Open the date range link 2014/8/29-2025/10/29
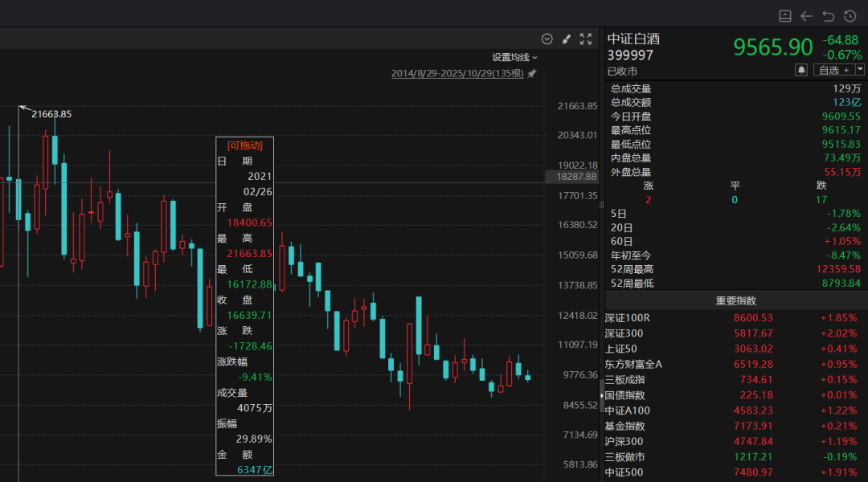 [x=457, y=74]
